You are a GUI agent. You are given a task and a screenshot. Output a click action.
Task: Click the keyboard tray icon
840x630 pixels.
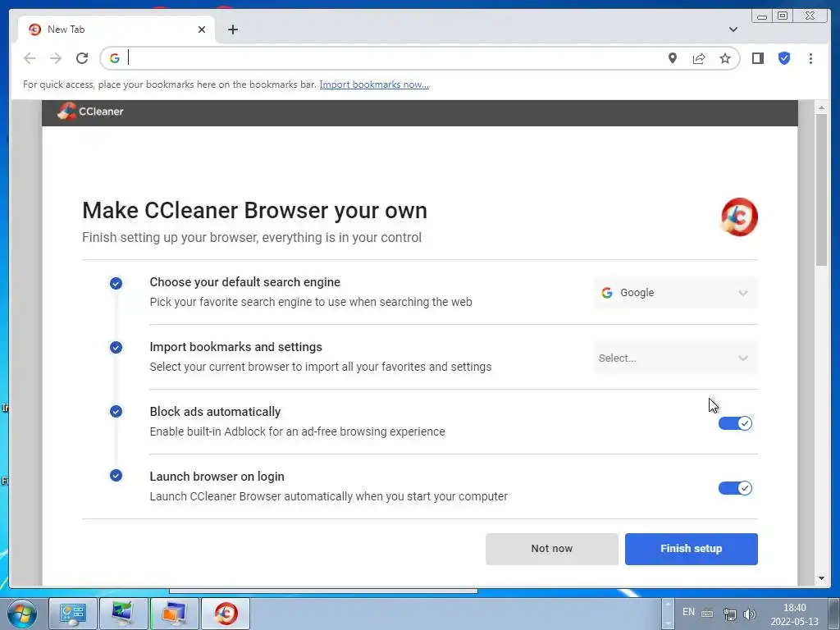(707, 614)
